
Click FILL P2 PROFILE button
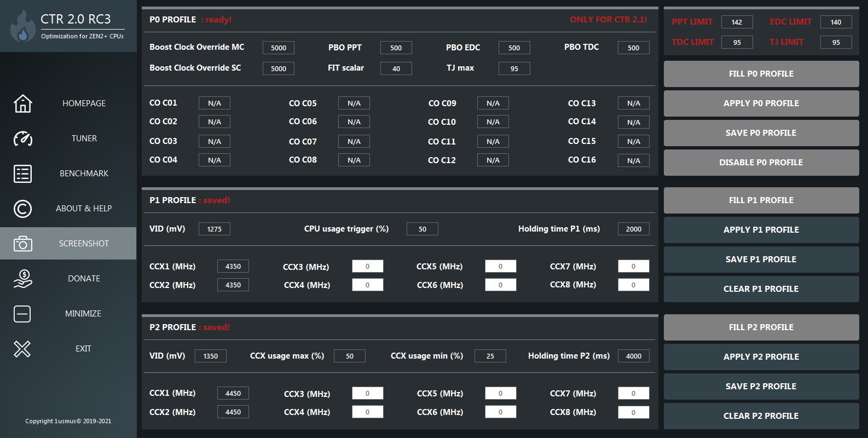coord(761,327)
